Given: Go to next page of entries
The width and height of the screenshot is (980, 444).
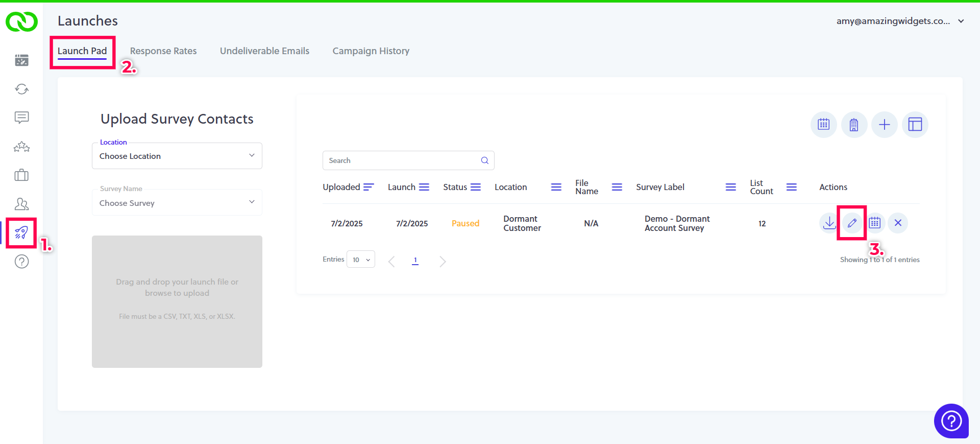Looking at the screenshot, I should point(443,262).
